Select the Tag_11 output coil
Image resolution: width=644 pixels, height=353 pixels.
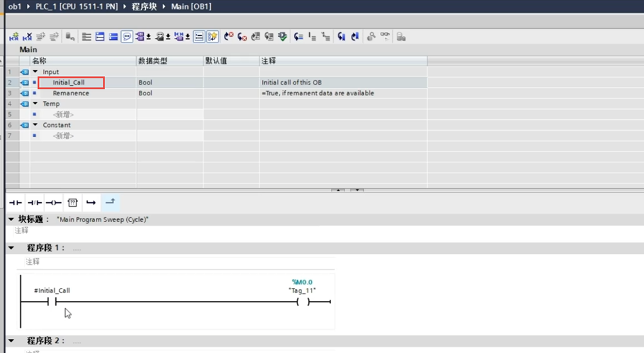(x=303, y=302)
